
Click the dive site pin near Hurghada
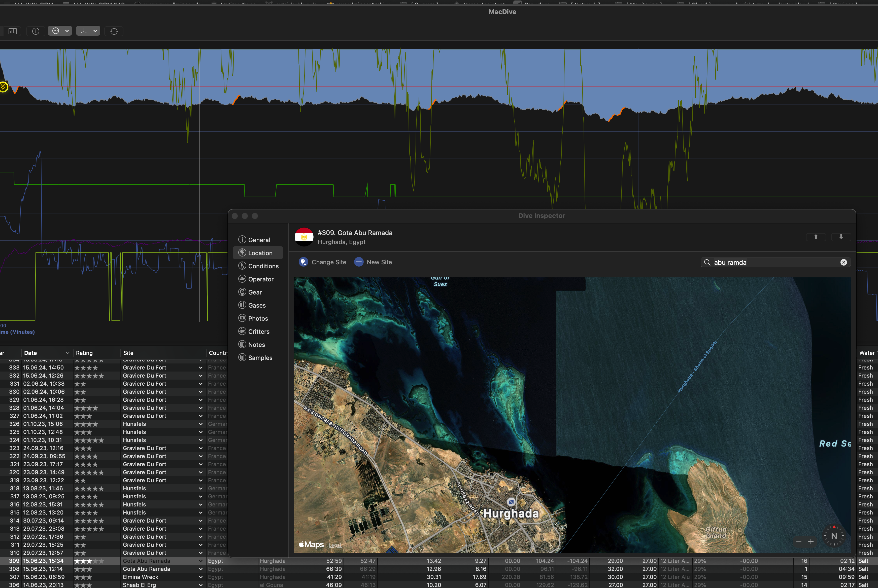[511, 501]
